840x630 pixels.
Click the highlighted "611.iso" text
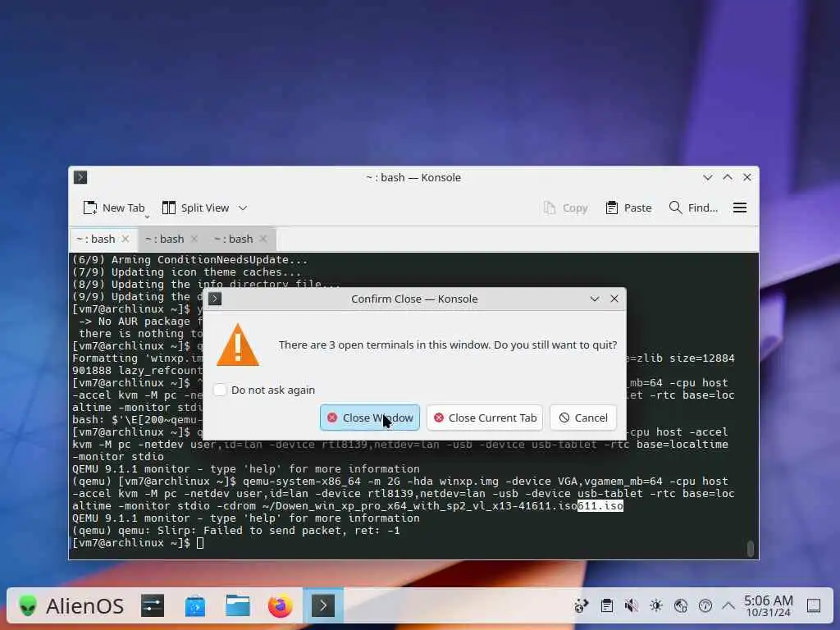tap(600, 505)
